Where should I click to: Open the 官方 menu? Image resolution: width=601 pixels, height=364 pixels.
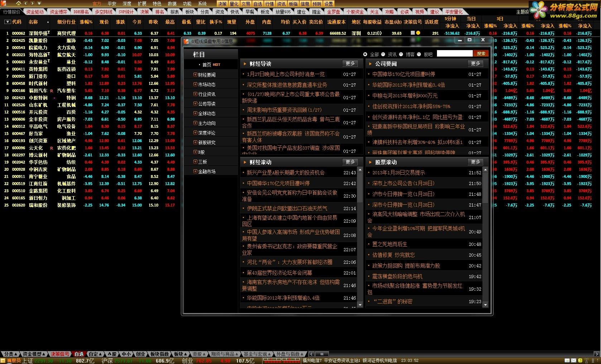(97, 4)
